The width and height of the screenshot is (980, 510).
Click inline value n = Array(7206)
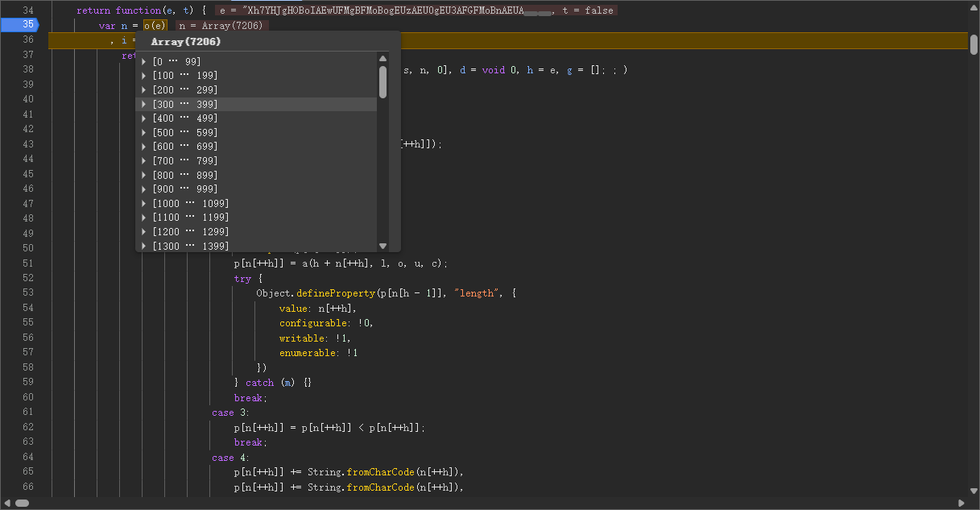(x=223, y=26)
